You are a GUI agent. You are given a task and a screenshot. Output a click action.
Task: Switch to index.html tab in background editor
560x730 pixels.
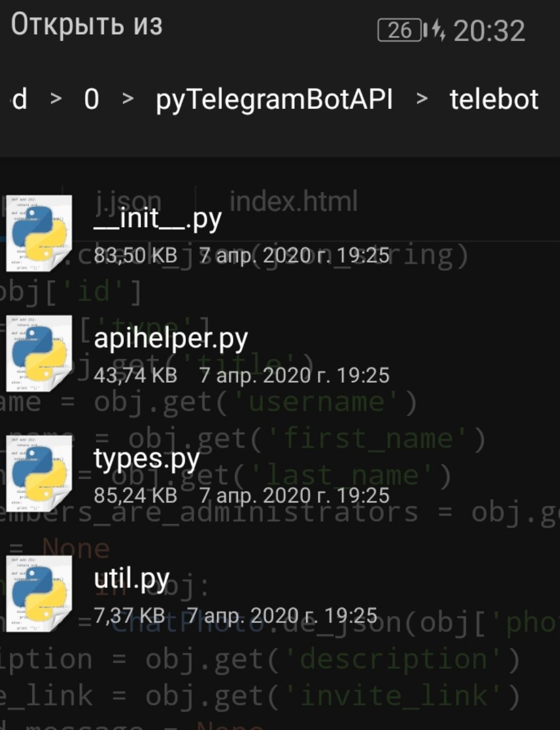click(293, 201)
